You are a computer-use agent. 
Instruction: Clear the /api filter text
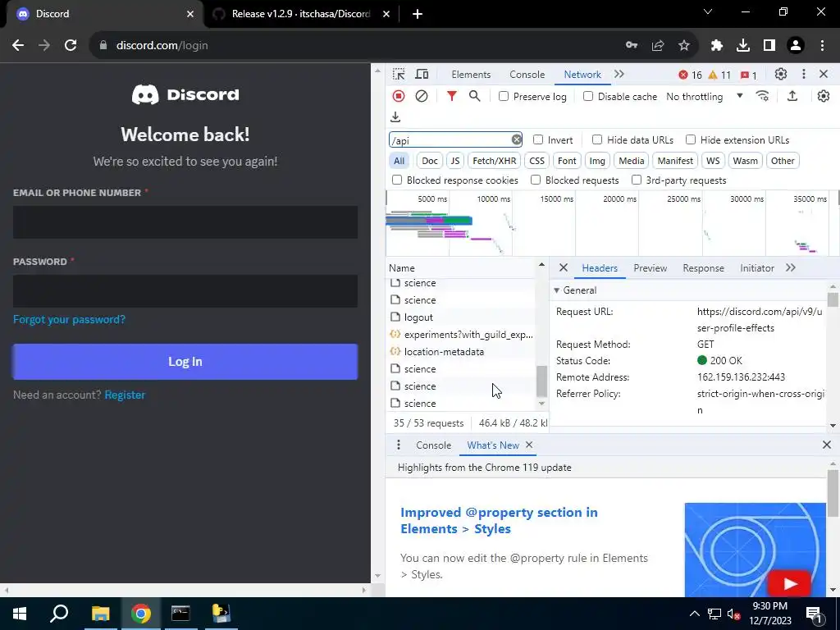[517, 139]
